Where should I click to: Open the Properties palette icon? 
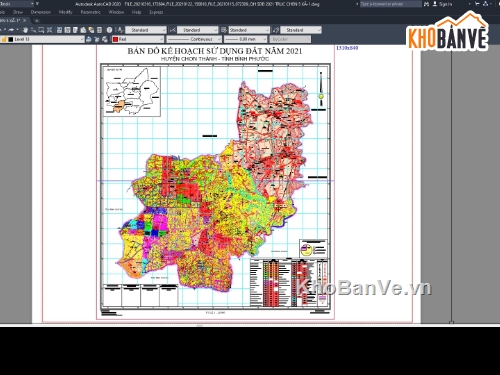[x=59, y=30]
